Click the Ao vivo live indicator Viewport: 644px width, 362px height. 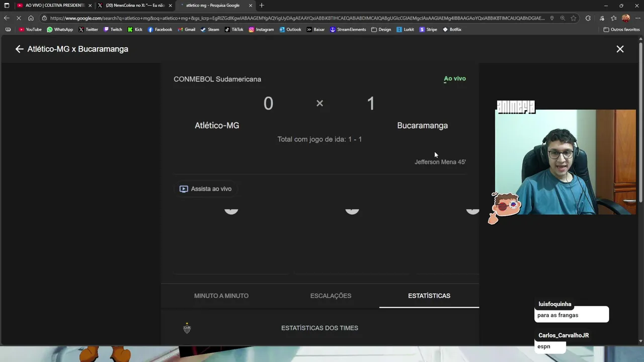point(455,78)
